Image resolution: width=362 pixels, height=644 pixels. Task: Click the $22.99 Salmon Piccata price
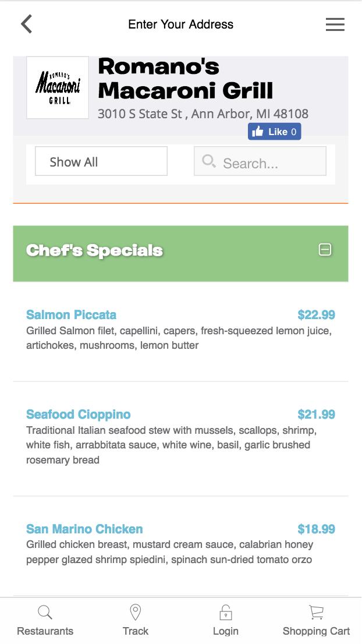(316, 315)
